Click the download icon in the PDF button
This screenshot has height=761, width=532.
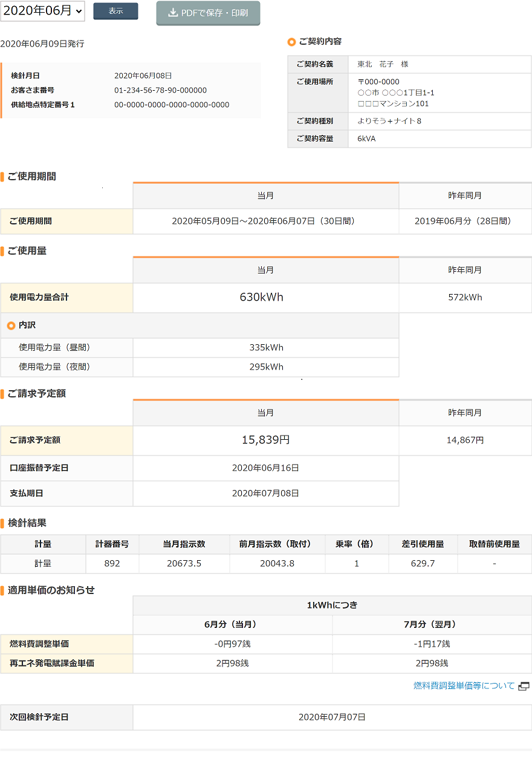pos(173,13)
